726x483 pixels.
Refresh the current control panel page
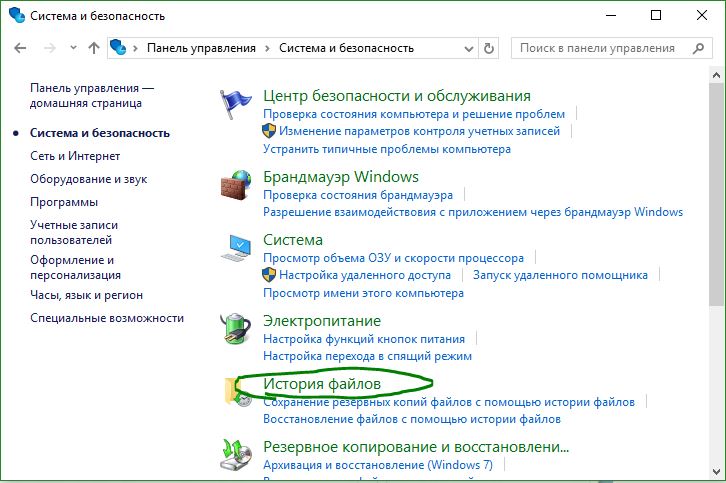488,48
